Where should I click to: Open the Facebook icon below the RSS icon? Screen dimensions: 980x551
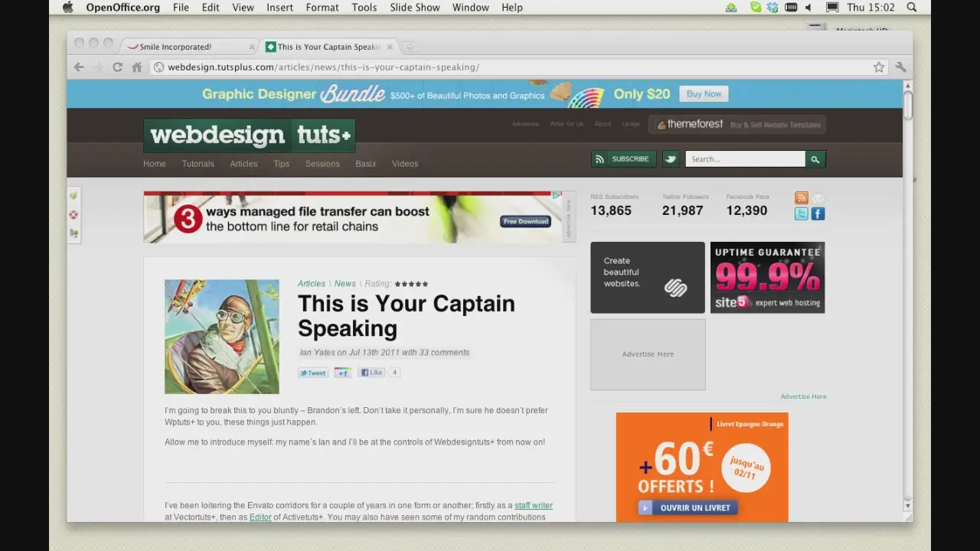coord(818,214)
